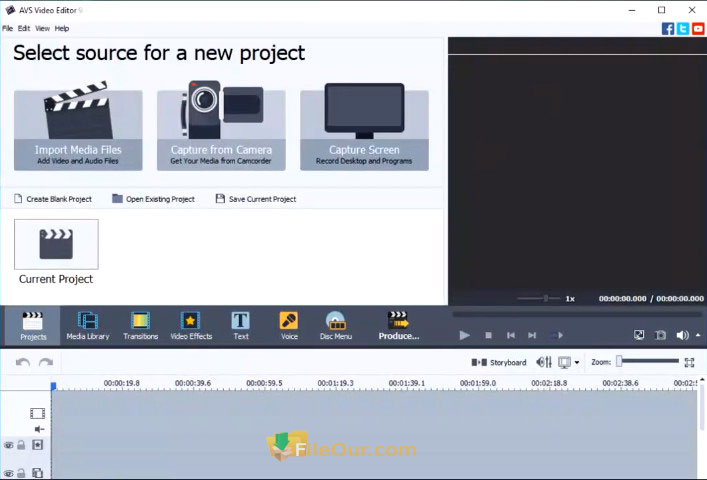Open the Media Library tab
The height and width of the screenshot is (480, 707).
point(88,326)
